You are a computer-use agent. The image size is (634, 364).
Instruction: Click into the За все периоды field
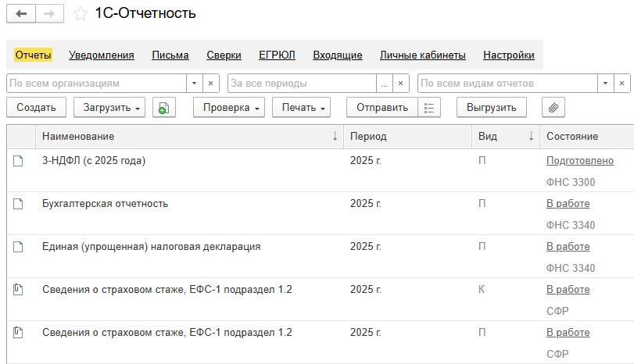click(x=303, y=84)
